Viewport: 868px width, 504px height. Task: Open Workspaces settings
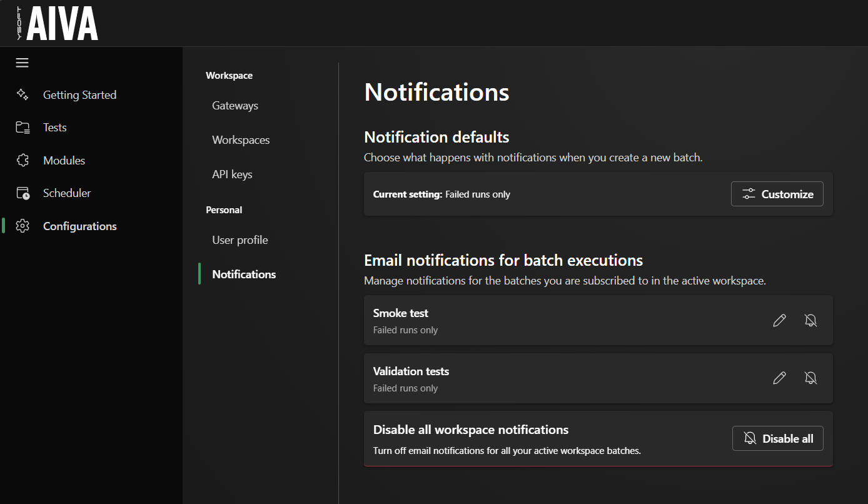click(241, 140)
